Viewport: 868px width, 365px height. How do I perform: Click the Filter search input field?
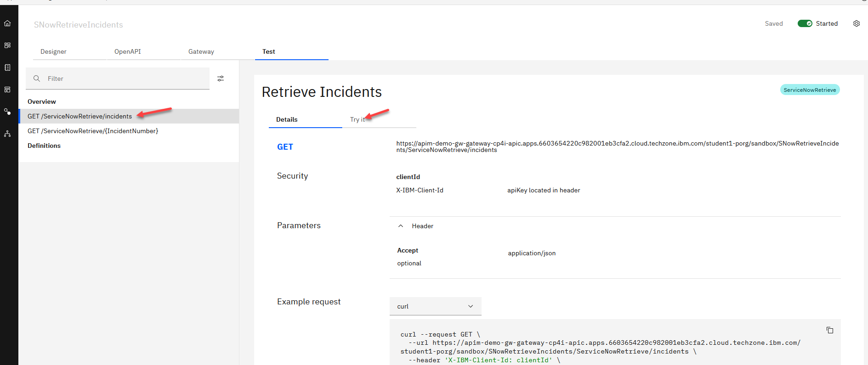click(124, 79)
